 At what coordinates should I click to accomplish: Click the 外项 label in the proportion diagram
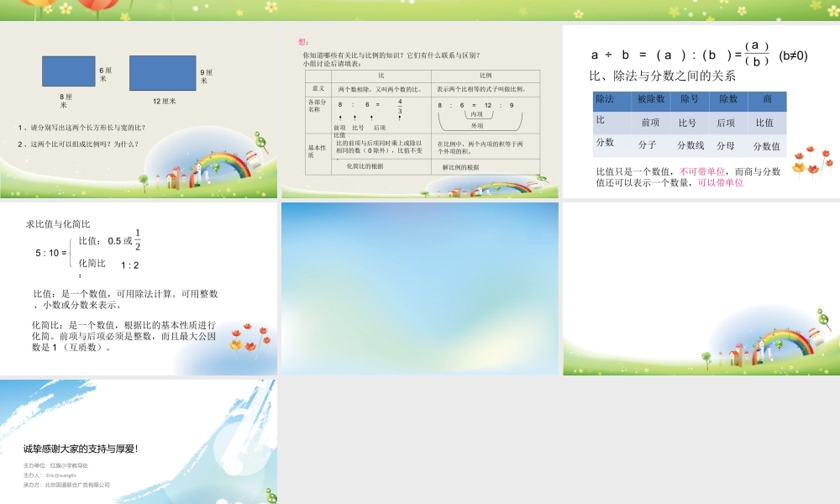pos(477,126)
